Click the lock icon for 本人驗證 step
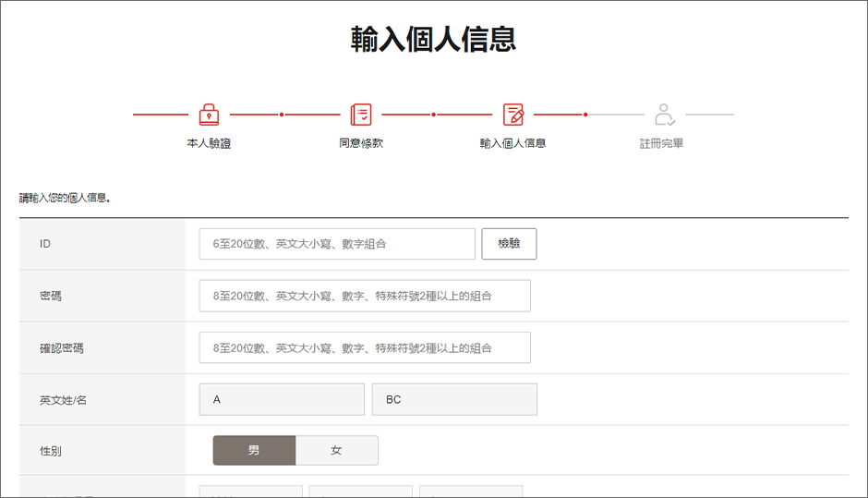Screen dimensions: 868x498 click(209, 115)
